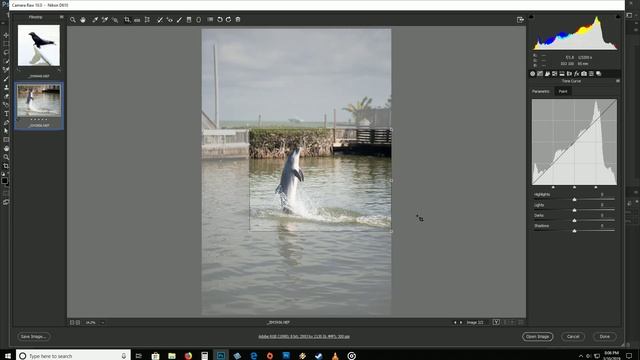Open the Effects fx panel tab icon
Screen dimensions: 640x360
point(577,74)
